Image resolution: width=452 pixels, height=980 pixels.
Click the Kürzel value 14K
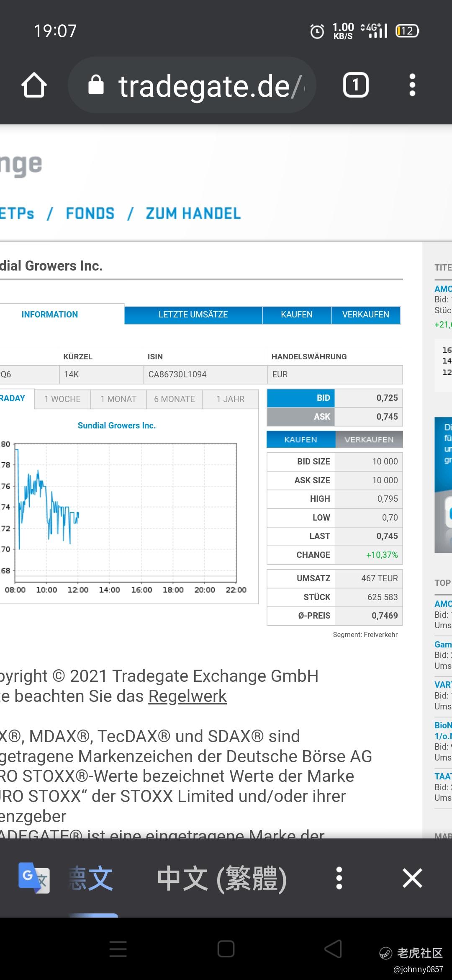(71, 374)
